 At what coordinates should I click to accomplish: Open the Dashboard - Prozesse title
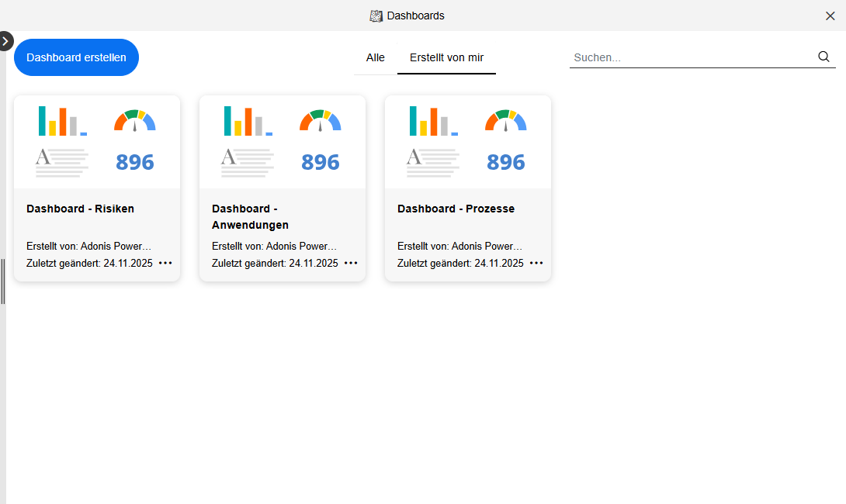point(456,208)
